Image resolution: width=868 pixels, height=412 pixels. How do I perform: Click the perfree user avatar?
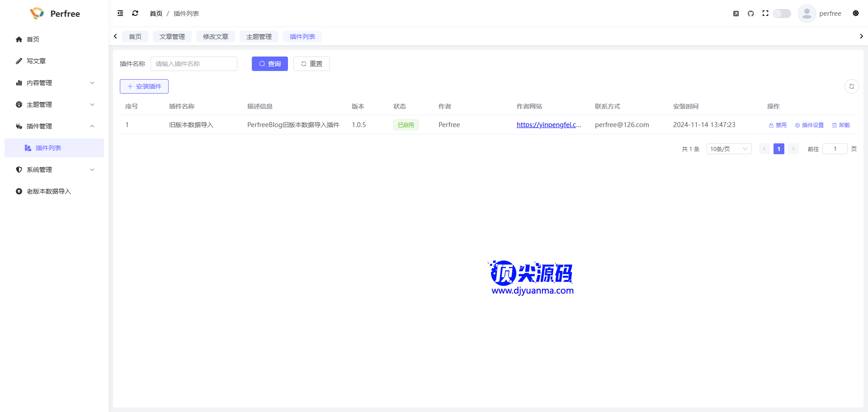(x=807, y=14)
